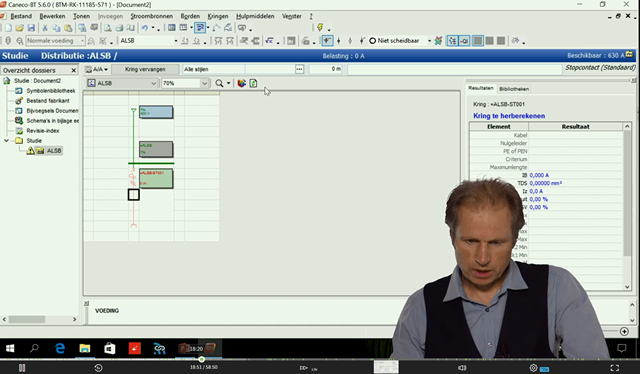This screenshot has width=640, height=374.
Task: Click the Undo arrow icon
Action: pyautogui.click(x=144, y=28)
